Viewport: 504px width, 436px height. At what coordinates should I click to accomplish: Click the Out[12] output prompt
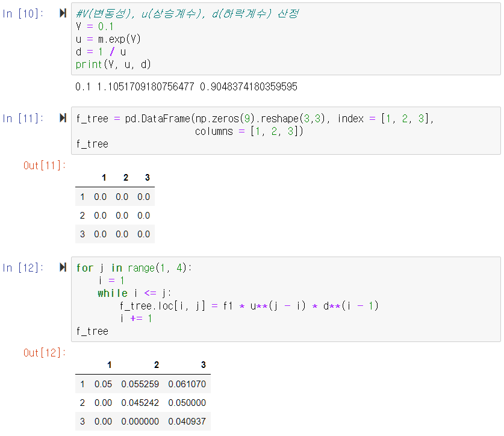coord(45,353)
